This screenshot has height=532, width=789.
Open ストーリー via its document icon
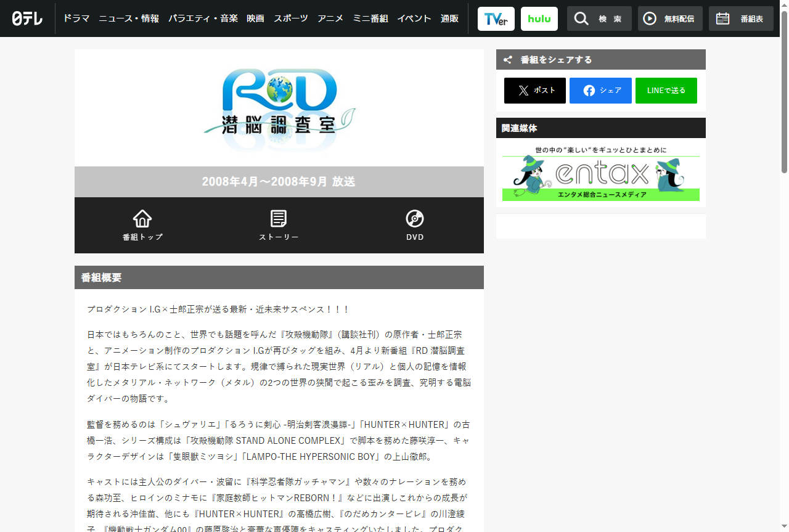(279, 218)
